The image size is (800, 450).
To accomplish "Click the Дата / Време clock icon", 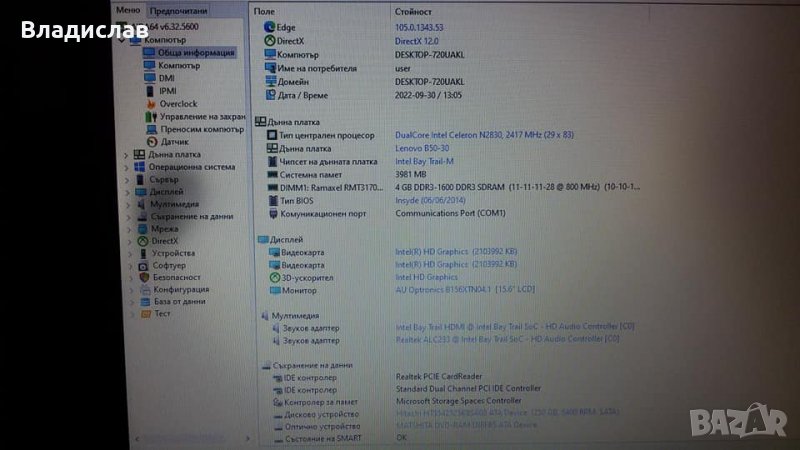I will pos(269,95).
